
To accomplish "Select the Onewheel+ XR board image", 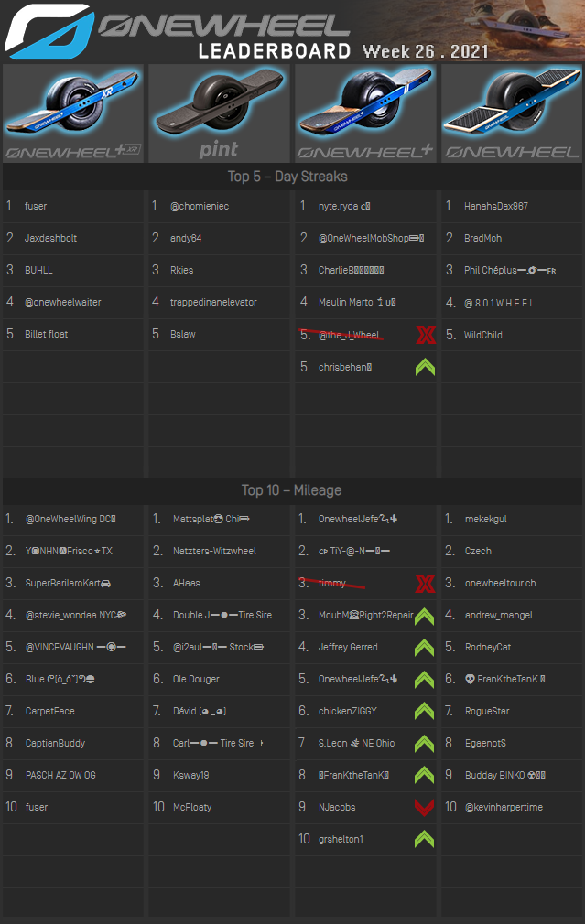I will [73, 113].
